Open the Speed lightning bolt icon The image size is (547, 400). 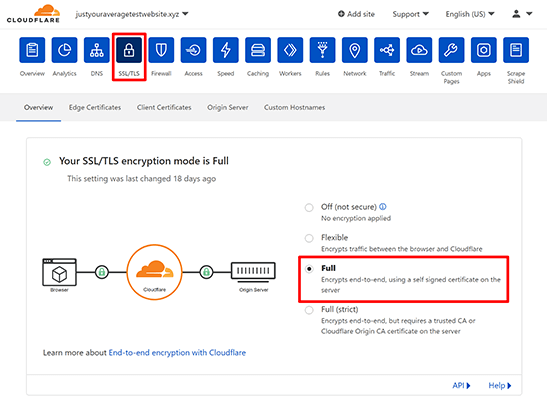[x=226, y=50]
